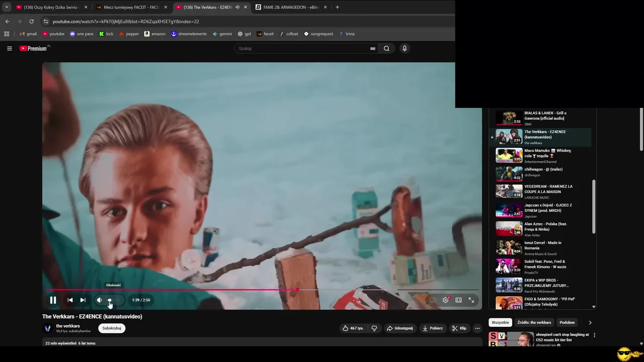Open the gmail bookmark
This screenshot has height=362, width=644.
pos(28,34)
